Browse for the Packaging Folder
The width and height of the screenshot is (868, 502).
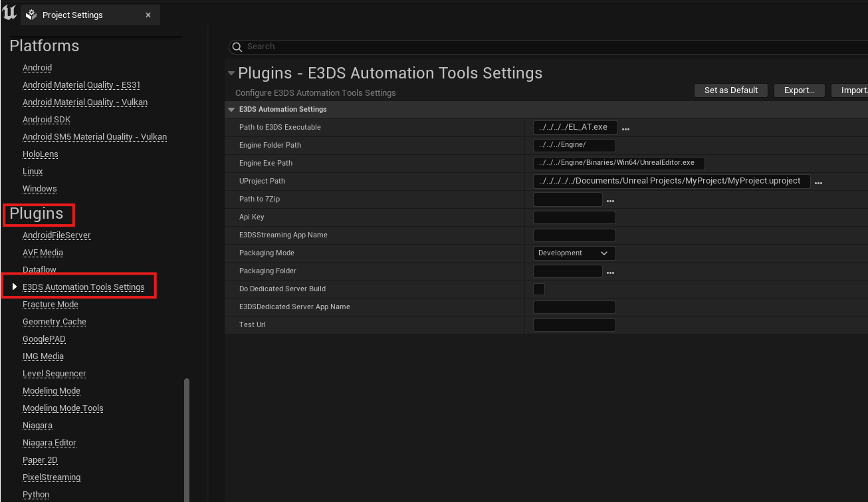tap(610, 273)
